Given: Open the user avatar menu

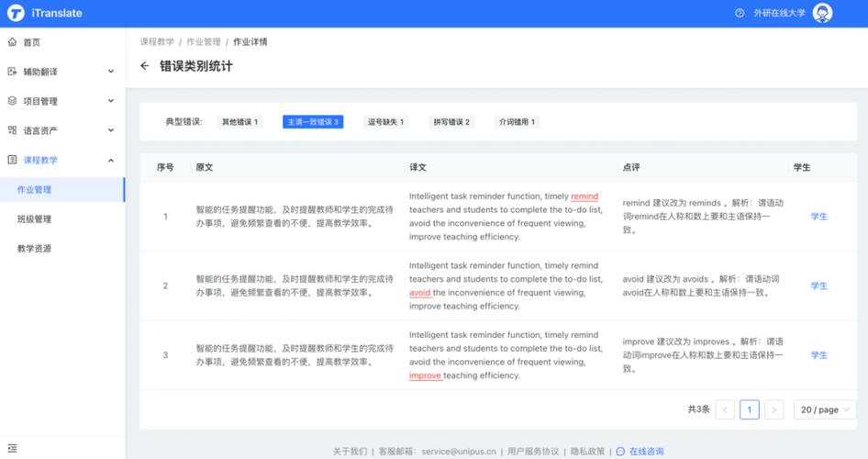Looking at the screenshot, I should pyautogui.click(x=823, y=13).
